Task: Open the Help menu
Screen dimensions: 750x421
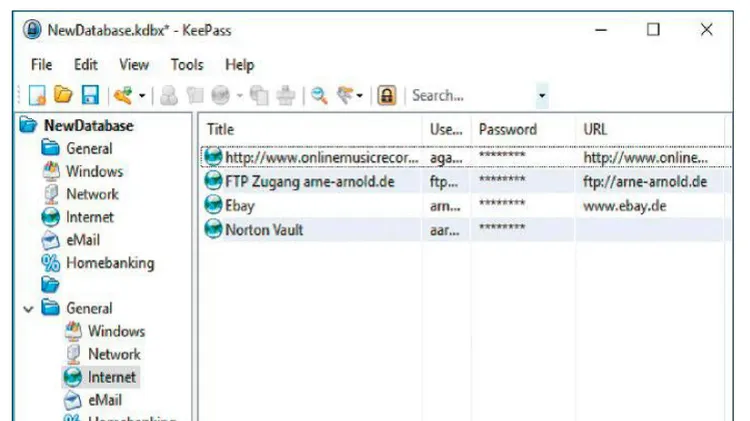Action: click(240, 65)
